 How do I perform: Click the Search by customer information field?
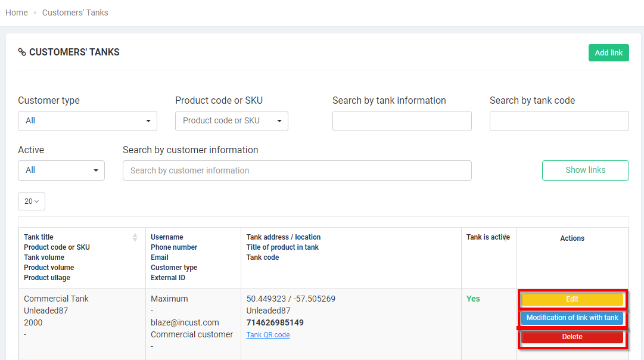click(297, 170)
